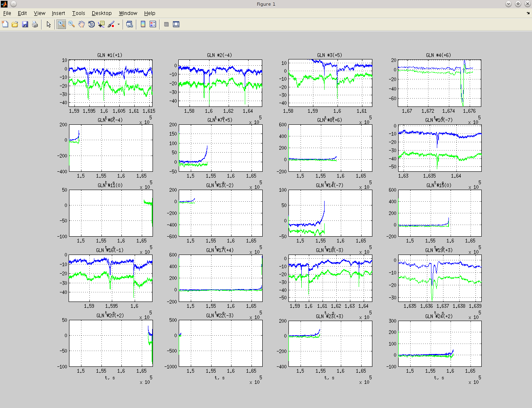The height and width of the screenshot is (408, 532).
Task: Print the figure with the printer icon
Action: (35, 25)
